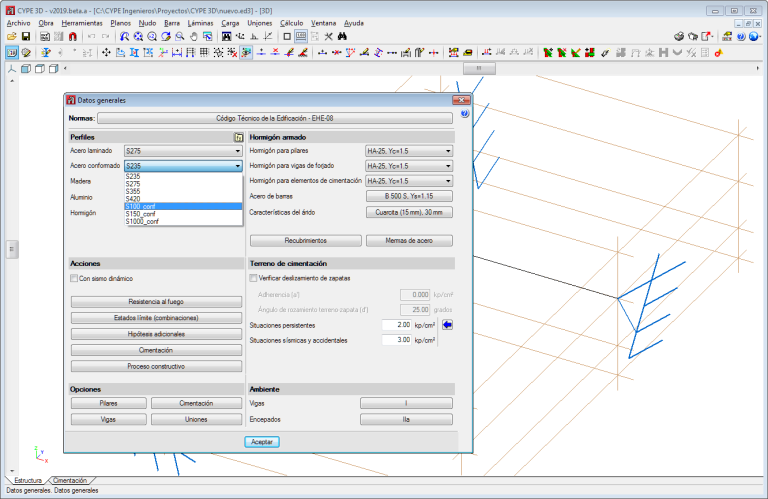Open the Cálculo menu

click(291, 22)
